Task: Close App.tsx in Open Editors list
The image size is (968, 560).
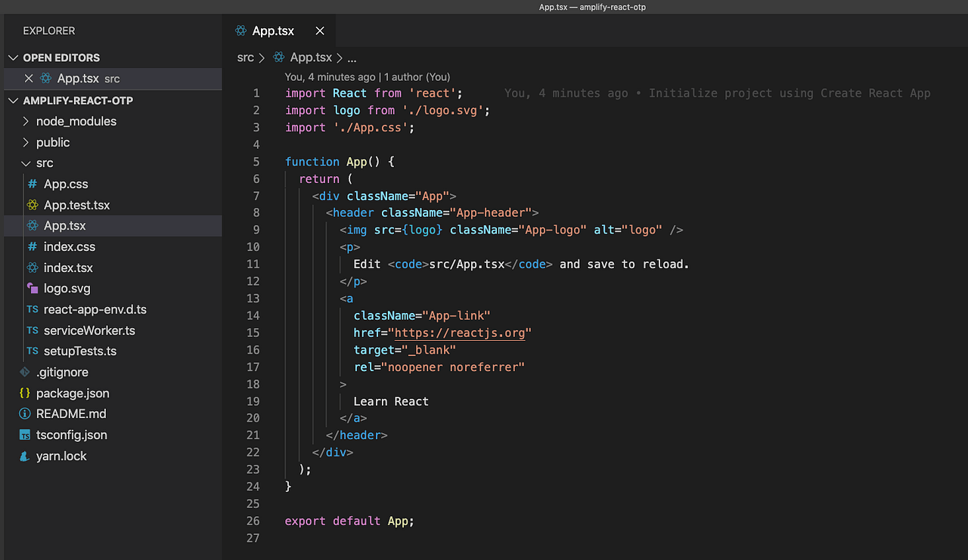Action: (x=29, y=79)
